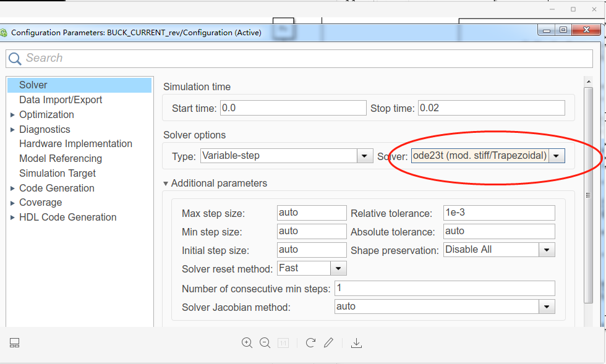
Task: Minimize the Configuration Parameters dialog
Action: (547, 30)
